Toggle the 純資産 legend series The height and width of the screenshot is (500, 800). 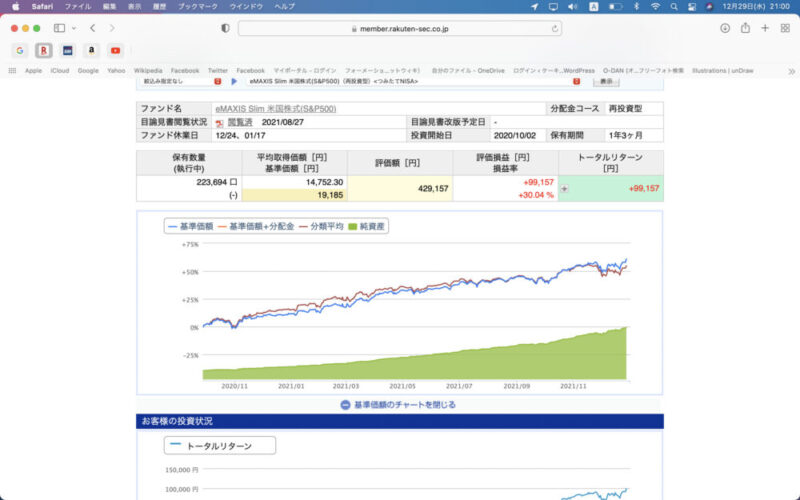[366, 227]
